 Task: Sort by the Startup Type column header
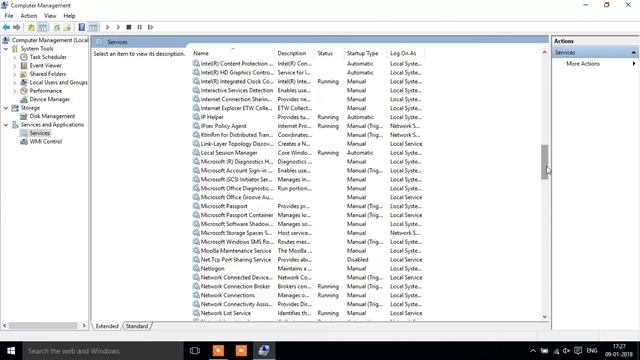(365, 53)
